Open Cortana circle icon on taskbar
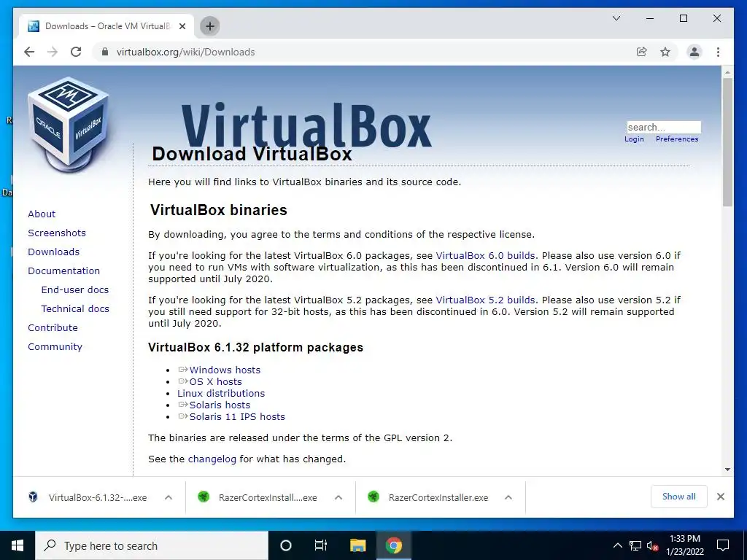 coord(286,545)
